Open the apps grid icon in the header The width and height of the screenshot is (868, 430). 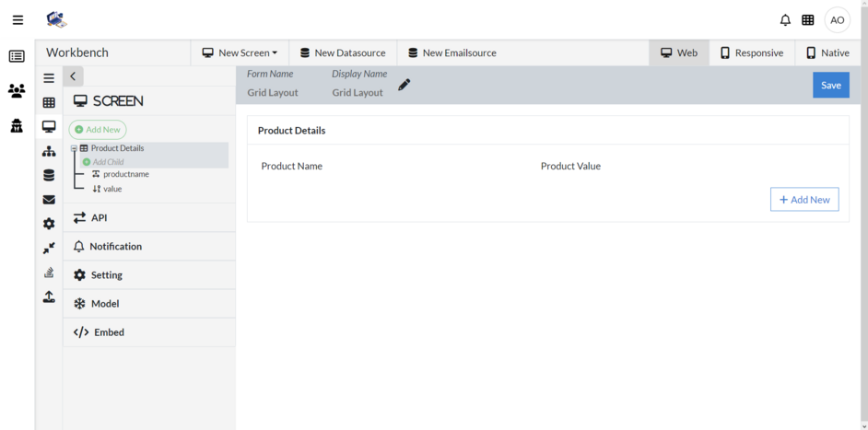point(808,20)
